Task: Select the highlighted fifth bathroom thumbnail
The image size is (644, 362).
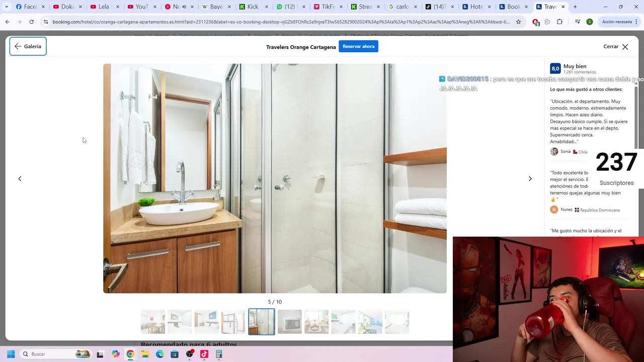Action: [262, 322]
